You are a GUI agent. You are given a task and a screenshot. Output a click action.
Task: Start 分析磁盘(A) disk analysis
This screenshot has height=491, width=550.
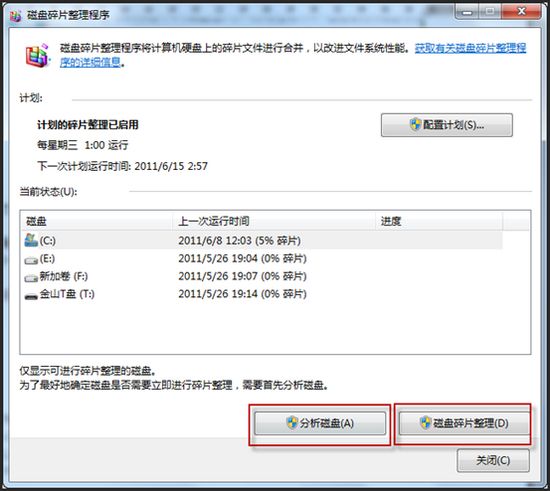[320, 423]
